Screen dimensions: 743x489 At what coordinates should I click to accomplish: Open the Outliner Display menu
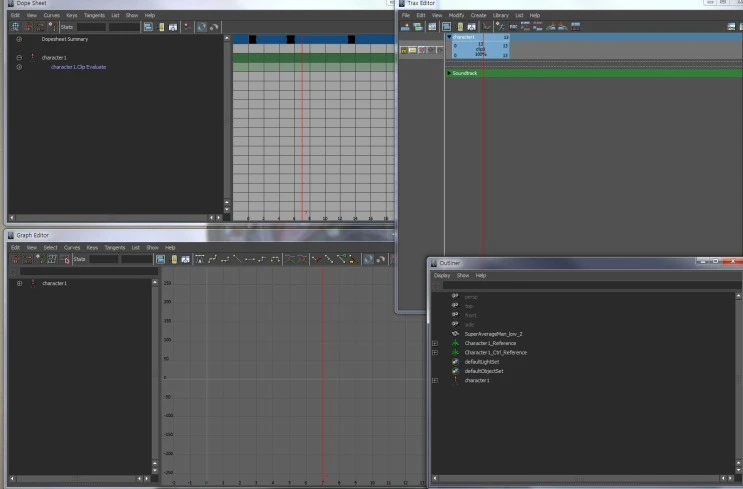442,275
